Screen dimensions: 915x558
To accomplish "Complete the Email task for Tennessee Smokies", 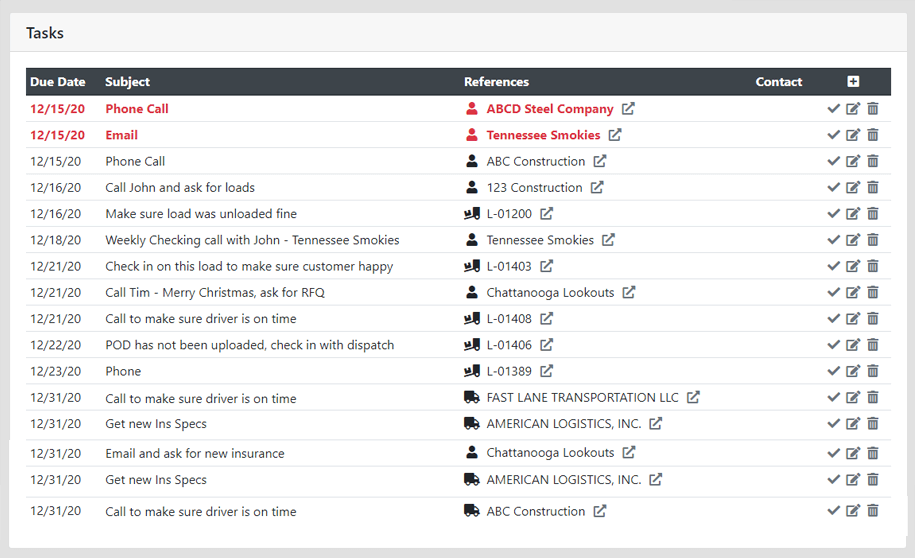I will [833, 135].
